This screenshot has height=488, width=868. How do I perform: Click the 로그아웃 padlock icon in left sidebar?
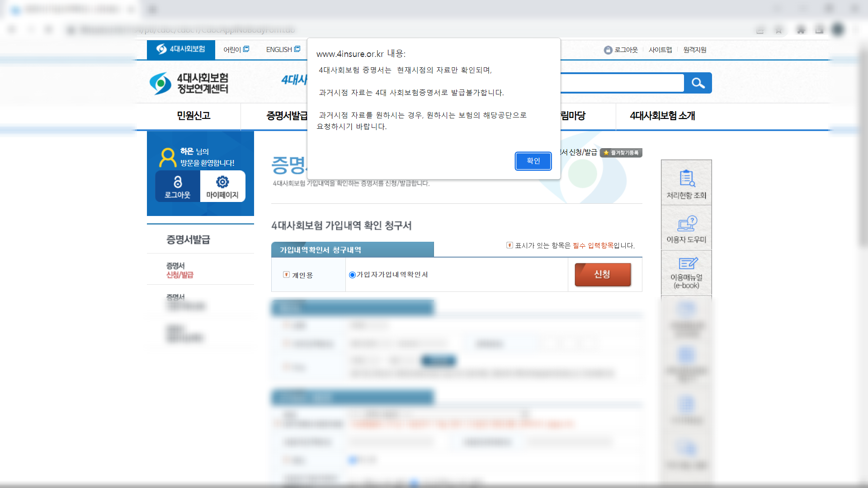click(177, 182)
